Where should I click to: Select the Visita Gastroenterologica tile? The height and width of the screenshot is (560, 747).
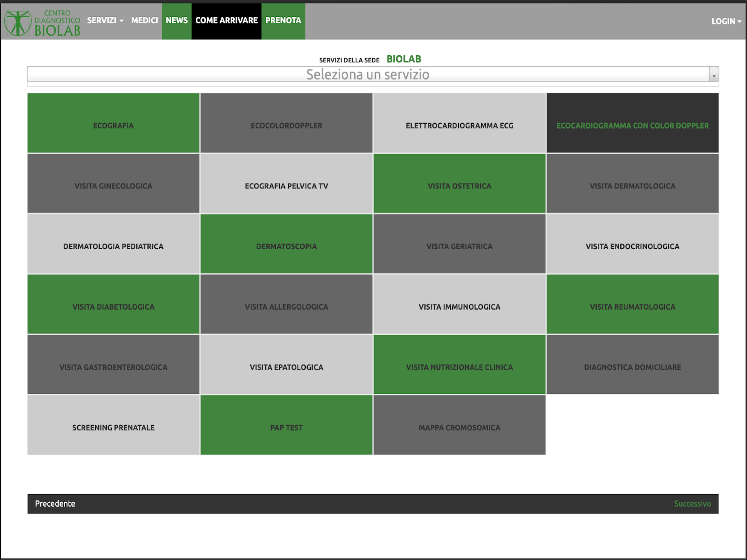(113, 365)
